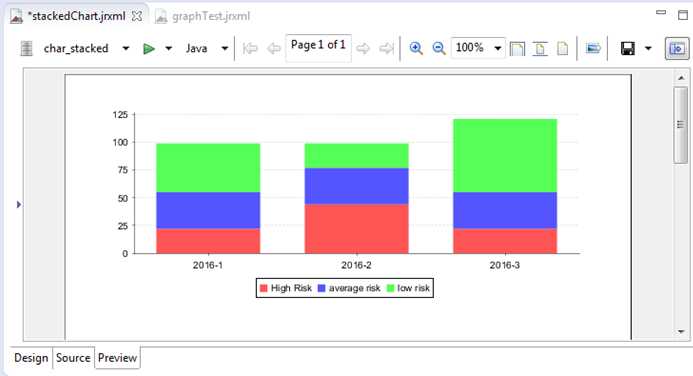This screenshot has height=376, width=693.
Task: Click the red High Risk bar for 2016-2
Action: pos(357,229)
